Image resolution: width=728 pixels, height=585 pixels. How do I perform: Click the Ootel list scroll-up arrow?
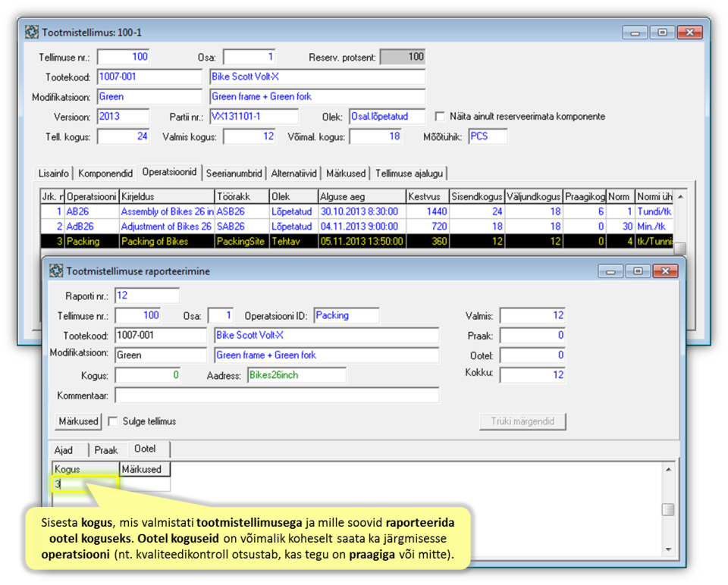coord(668,470)
